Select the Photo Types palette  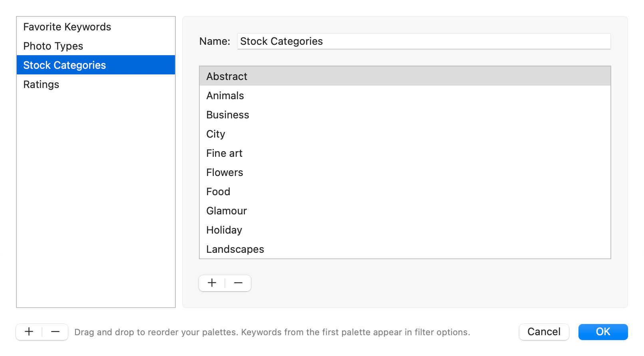(96, 46)
